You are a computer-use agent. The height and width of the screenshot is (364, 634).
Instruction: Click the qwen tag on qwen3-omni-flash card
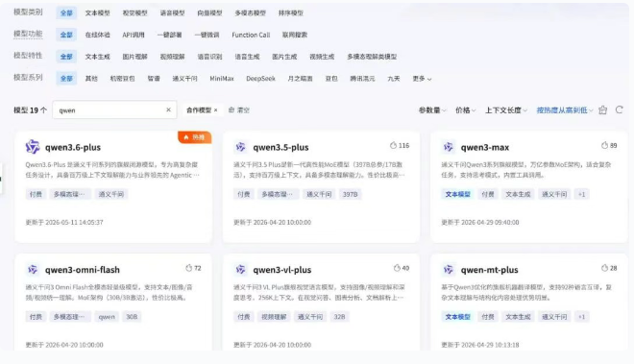107,317
